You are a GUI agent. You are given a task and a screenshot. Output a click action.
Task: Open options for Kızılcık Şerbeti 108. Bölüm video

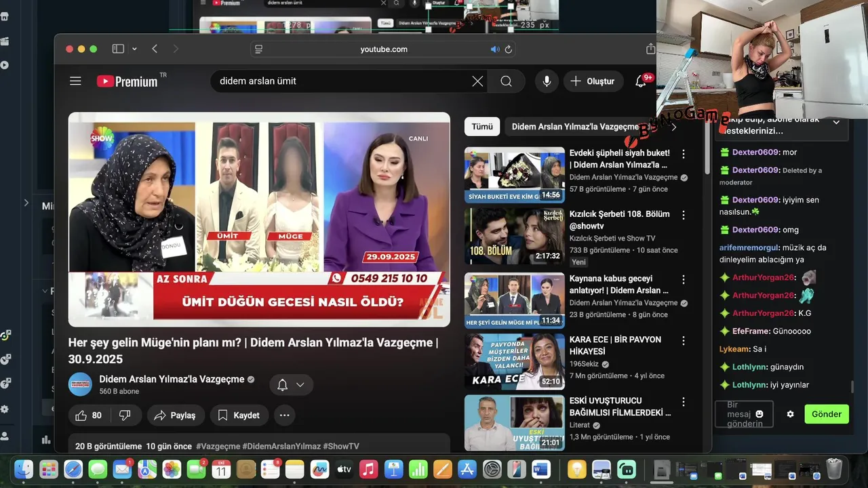(684, 215)
